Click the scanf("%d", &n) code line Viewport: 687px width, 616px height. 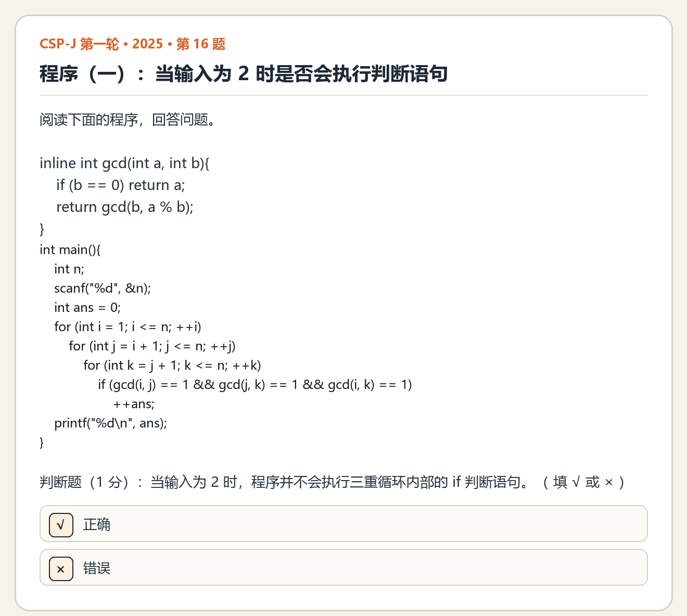103,288
